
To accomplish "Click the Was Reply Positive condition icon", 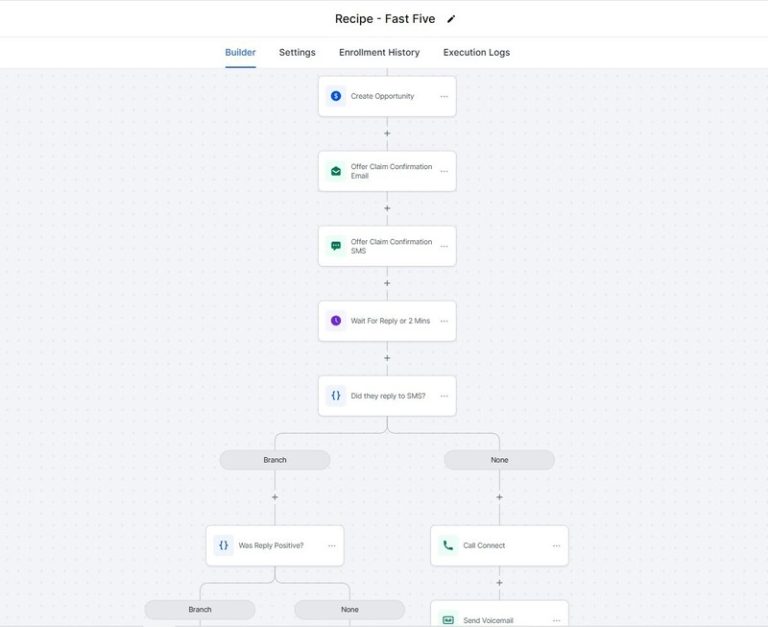I will click(224, 546).
